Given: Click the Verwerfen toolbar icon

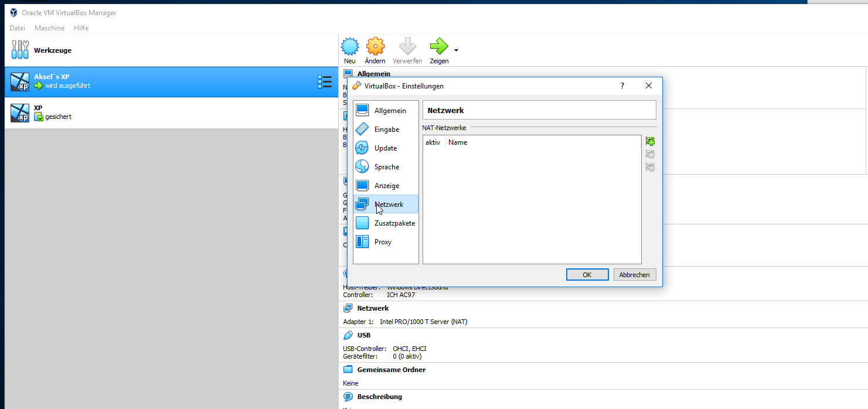Looking at the screenshot, I should pos(407,50).
